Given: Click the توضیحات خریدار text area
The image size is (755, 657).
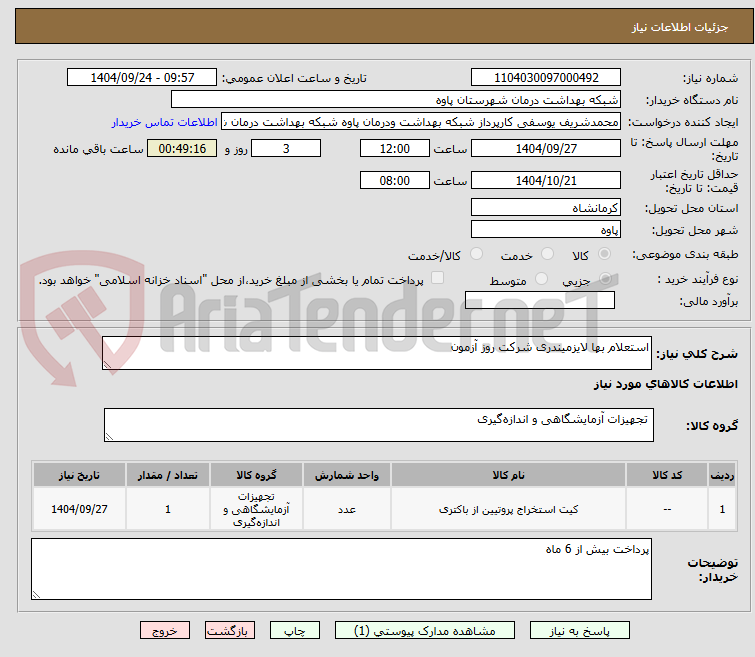Looking at the screenshot, I should point(341,569).
